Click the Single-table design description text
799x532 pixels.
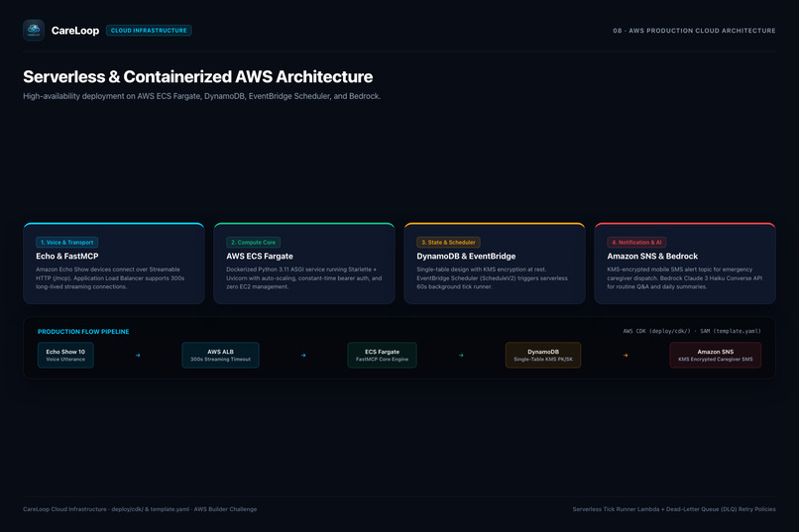pos(492,278)
